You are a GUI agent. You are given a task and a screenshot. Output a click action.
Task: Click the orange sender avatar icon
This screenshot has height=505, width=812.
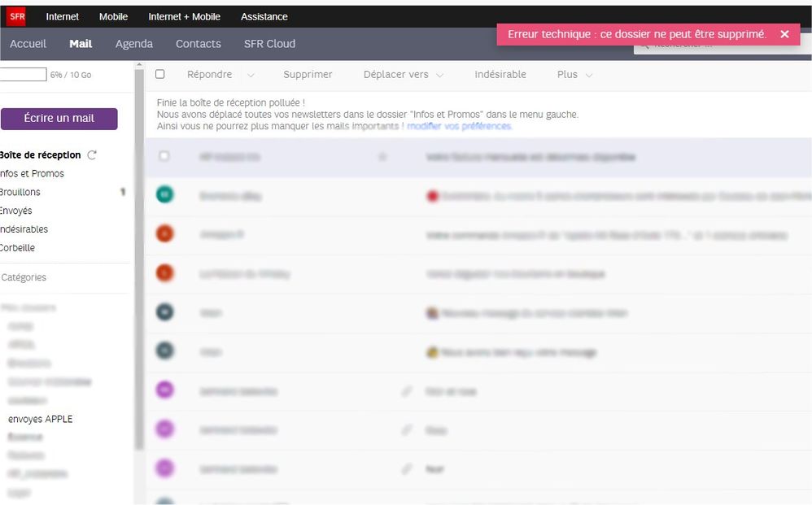tap(164, 234)
